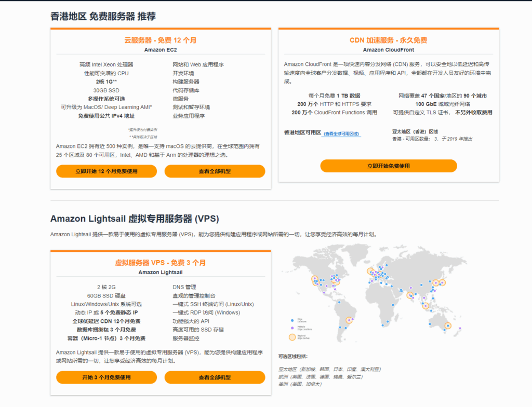Click 200 万个 HTTP 和 HTTPS 要求 text

click(x=334, y=104)
